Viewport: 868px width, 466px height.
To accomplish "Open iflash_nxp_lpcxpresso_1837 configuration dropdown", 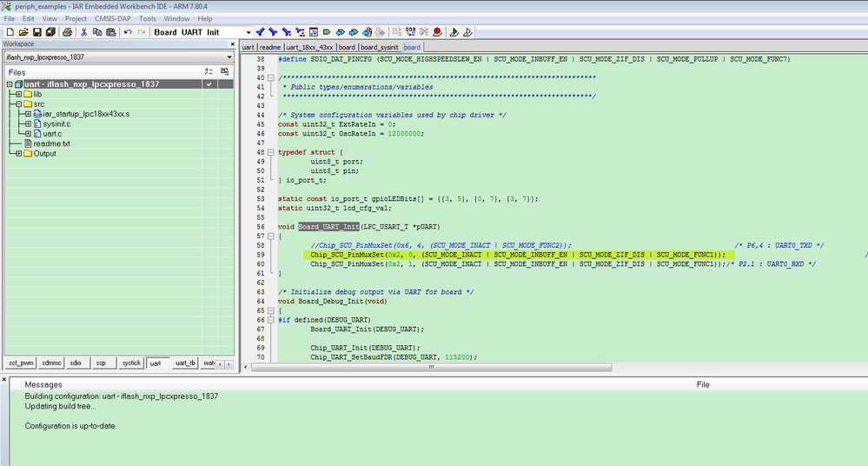I will 229,57.
